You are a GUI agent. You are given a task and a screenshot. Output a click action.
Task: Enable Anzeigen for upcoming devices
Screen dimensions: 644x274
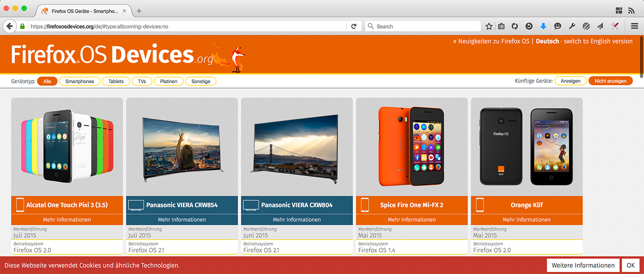pyautogui.click(x=570, y=81)
